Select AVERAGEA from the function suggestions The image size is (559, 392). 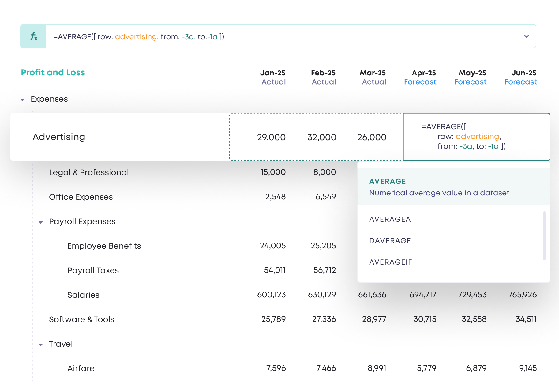(390, 219)
